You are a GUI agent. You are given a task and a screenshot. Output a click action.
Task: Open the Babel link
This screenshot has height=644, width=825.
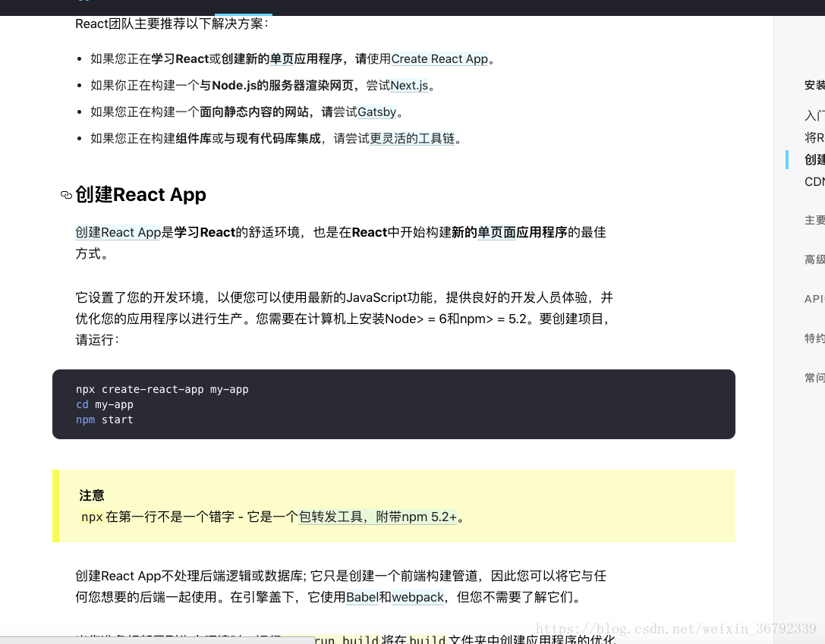pyautogui.click(x=362, y=598)
